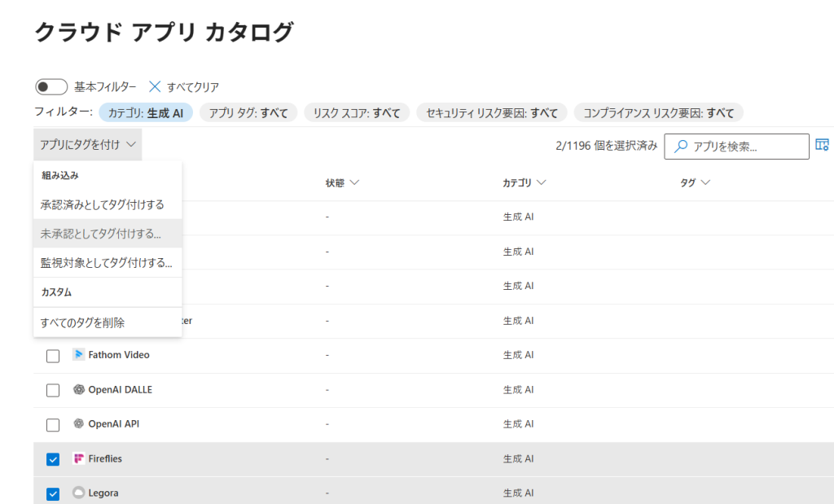Open the カテゴリ: 生成 AI filter

[x=146, y=113]
